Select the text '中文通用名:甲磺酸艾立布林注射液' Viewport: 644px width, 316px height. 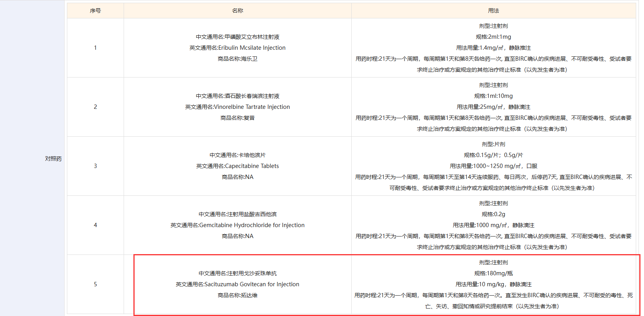click(x=237, y=37)
